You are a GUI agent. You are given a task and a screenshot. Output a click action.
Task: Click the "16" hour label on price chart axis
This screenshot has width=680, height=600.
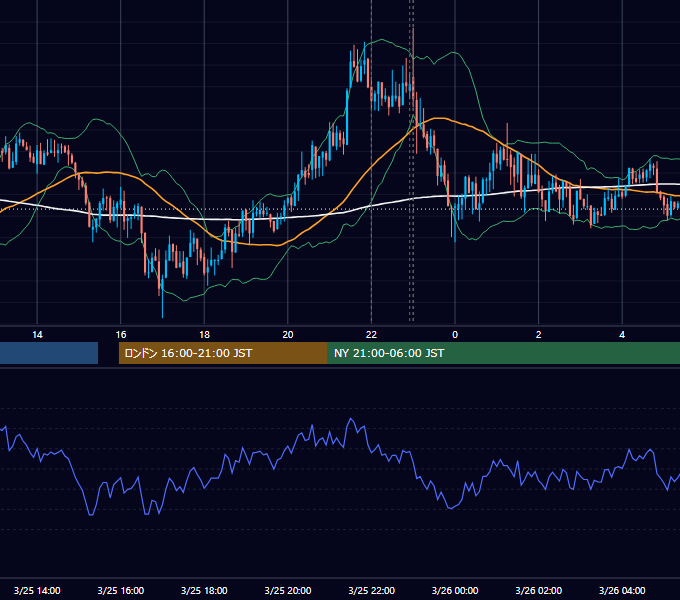pyautogui.click(x=121, y=335)
